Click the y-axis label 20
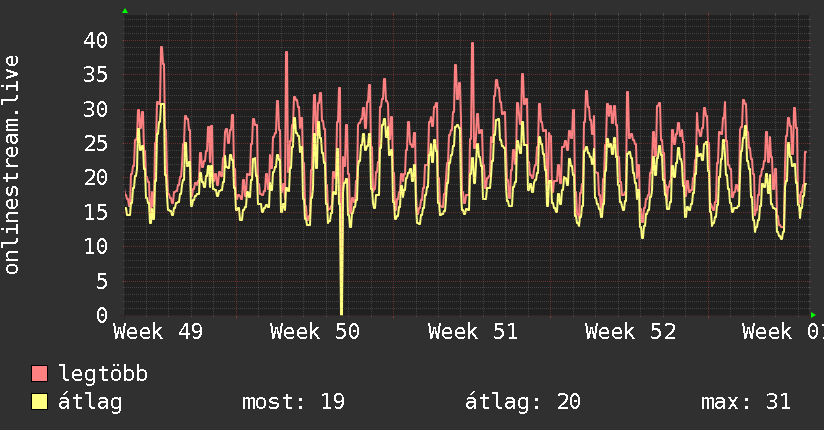Screen dimensions: 824x430 [96, 178]
